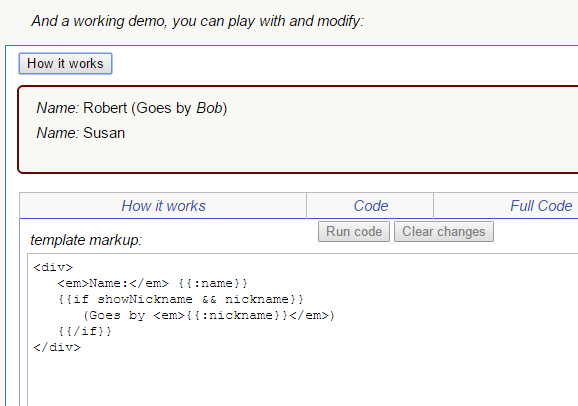
Task: Click the '<em>Name:</em> {{:name}}' code line
Action: [152, 283]
